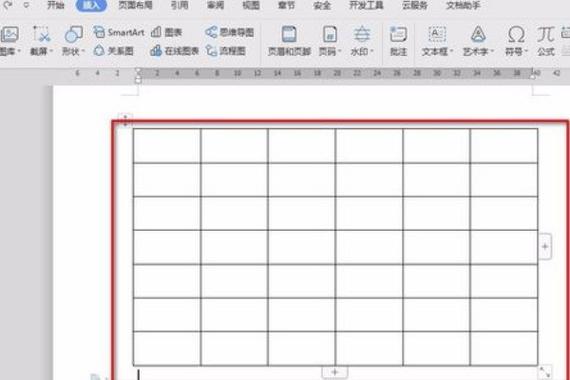Insert a chart (图表)
Screen dimensions: 570x380
pyautogui.click(x=166, y=32)
